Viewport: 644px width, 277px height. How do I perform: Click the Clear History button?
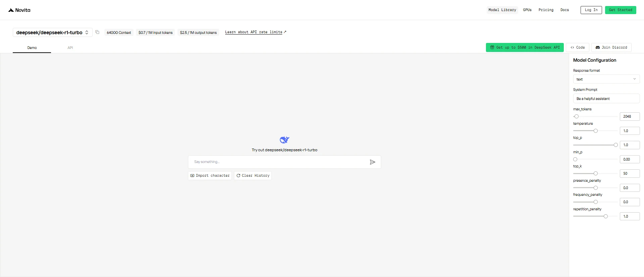click(253, 176)
